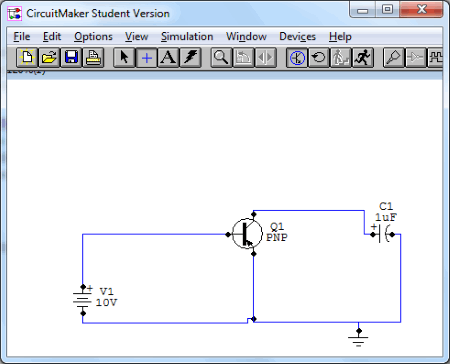This screenshot has width=450, height=364.
Task: Click the 'PNP' label text
Action: click(277, 237)
